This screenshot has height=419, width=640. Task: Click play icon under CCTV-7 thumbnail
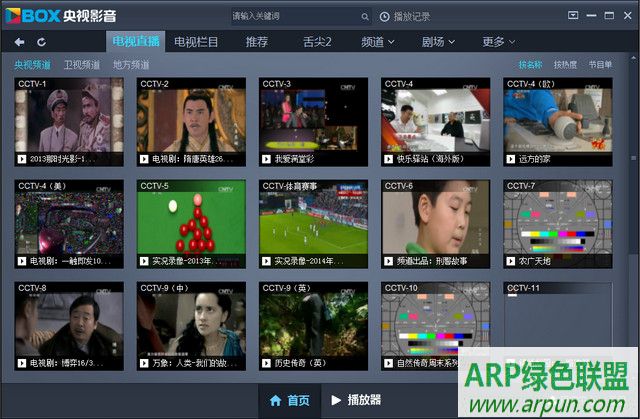point(509,261)
